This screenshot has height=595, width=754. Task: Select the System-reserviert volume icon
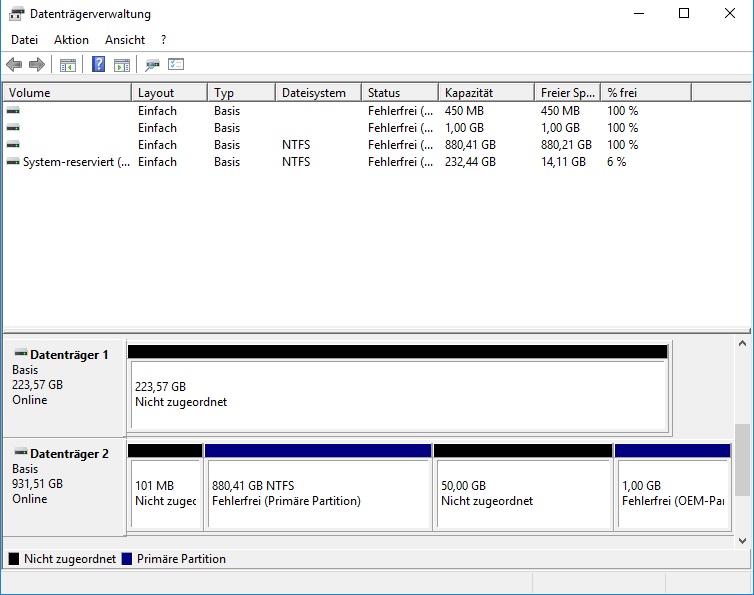point(13,162)
